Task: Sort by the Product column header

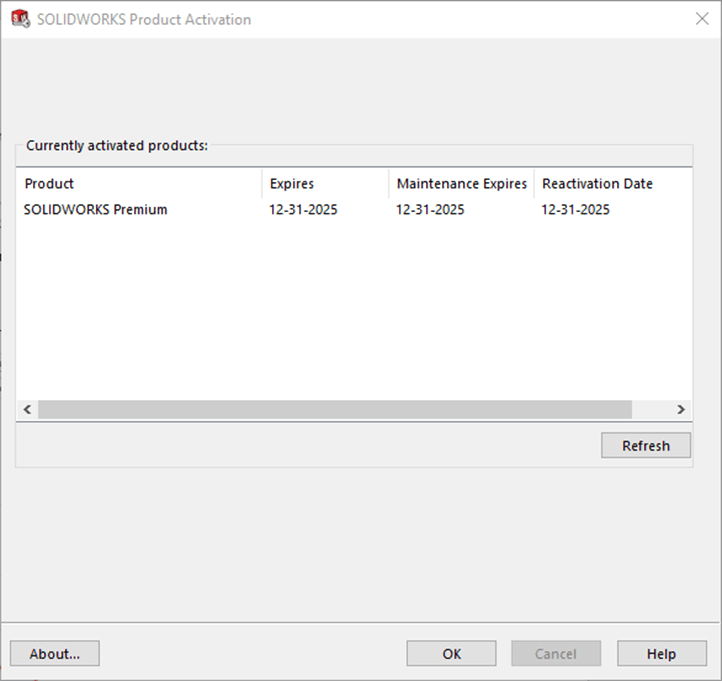Action: tap(140, 184)
